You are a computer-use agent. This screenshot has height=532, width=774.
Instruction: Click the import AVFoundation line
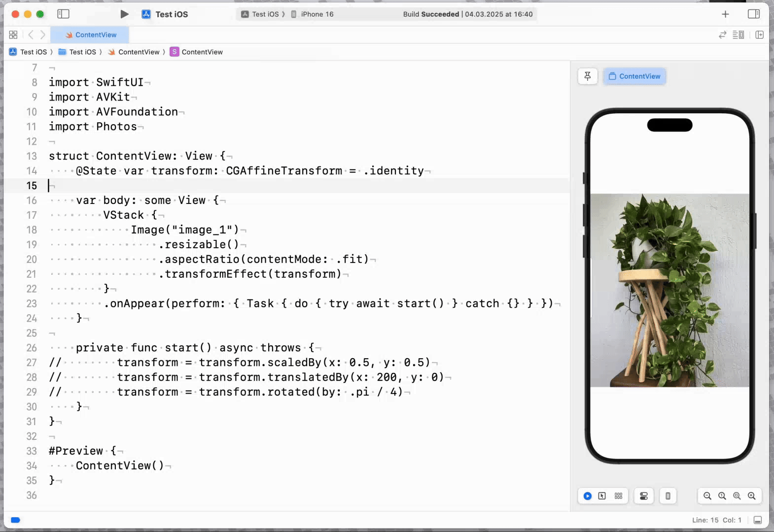(x=113, y=112)
